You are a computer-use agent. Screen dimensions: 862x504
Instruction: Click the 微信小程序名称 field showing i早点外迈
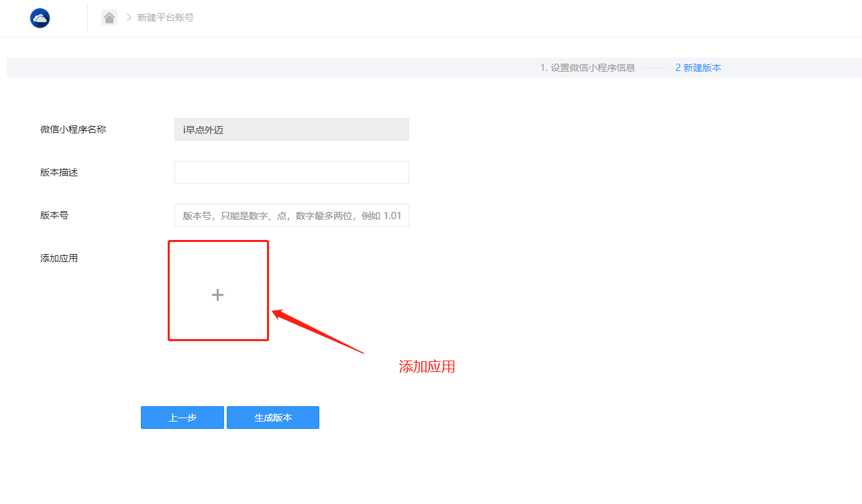[x=292, y=129]
